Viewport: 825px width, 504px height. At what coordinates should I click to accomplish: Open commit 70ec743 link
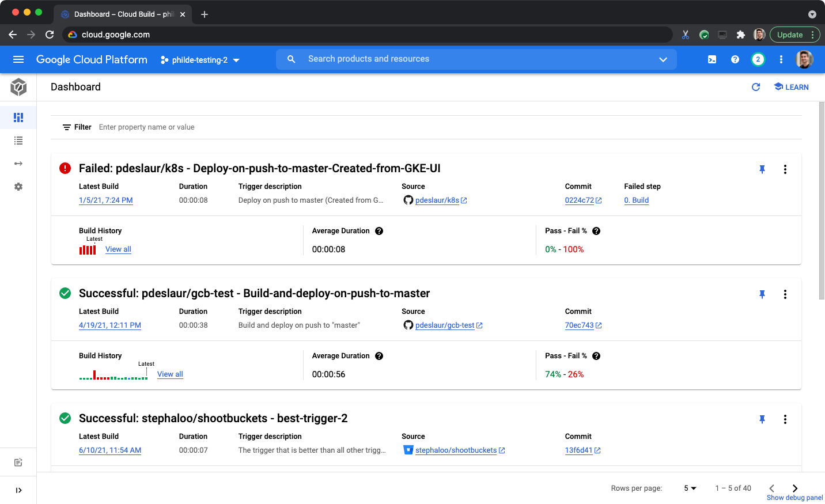pyautogui.click(x=583, y=325)
